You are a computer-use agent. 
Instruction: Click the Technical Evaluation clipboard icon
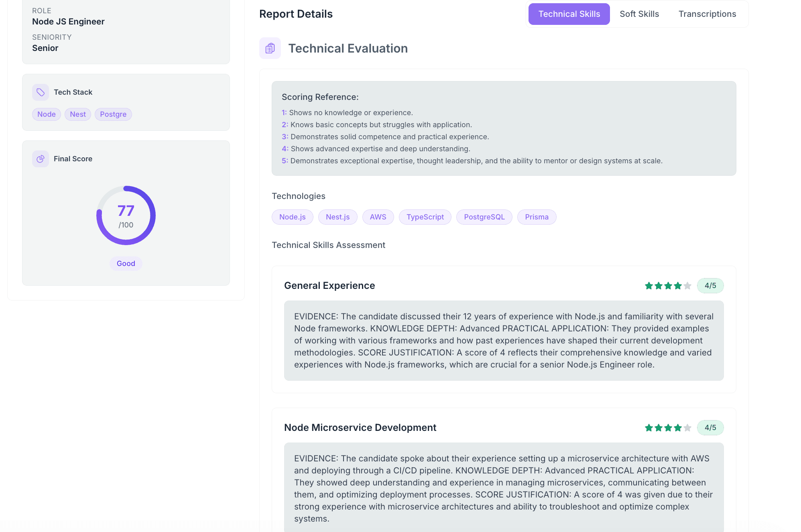tap(270, 48)
